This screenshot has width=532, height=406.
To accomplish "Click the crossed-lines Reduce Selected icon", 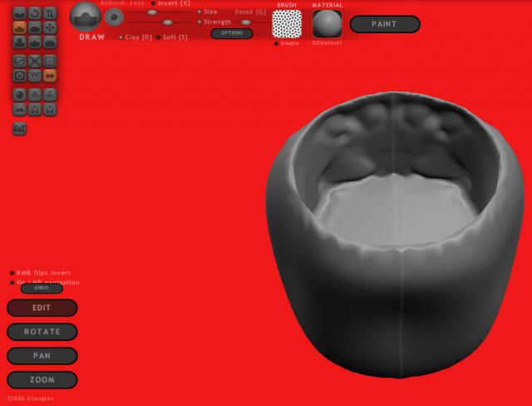I will (35, 61).
